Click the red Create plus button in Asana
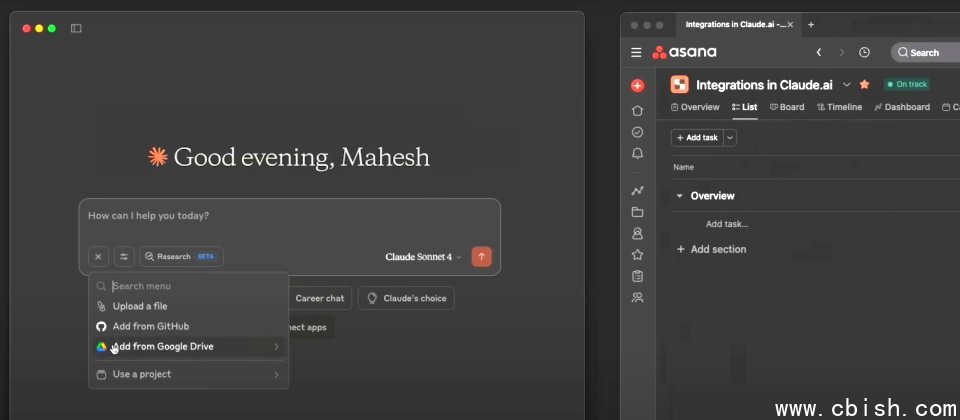 pyautogui.click(x=637, y=86)
